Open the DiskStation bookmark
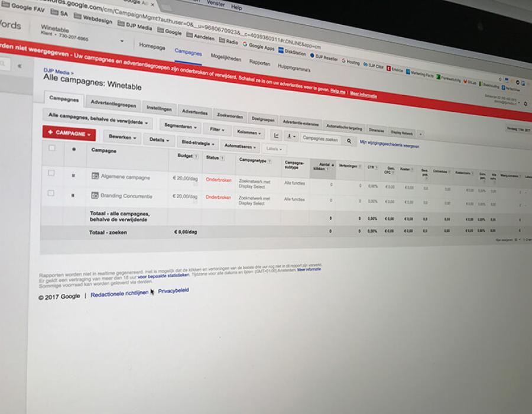 point(292,51)
